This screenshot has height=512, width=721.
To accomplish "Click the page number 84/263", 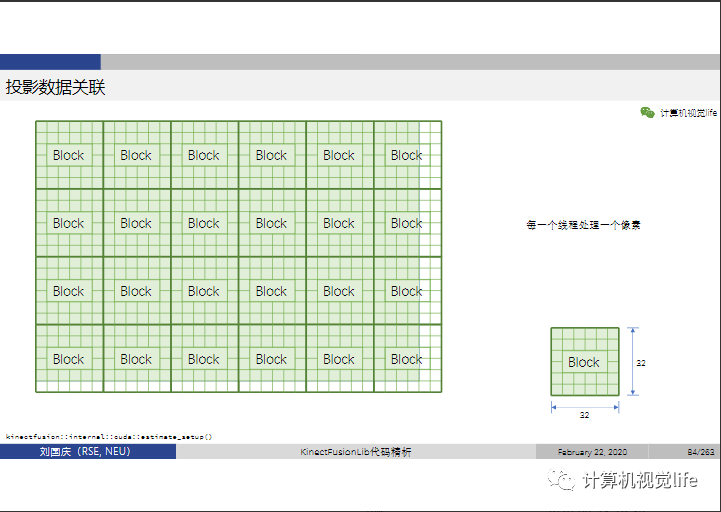I will click(x=701, y=452).
